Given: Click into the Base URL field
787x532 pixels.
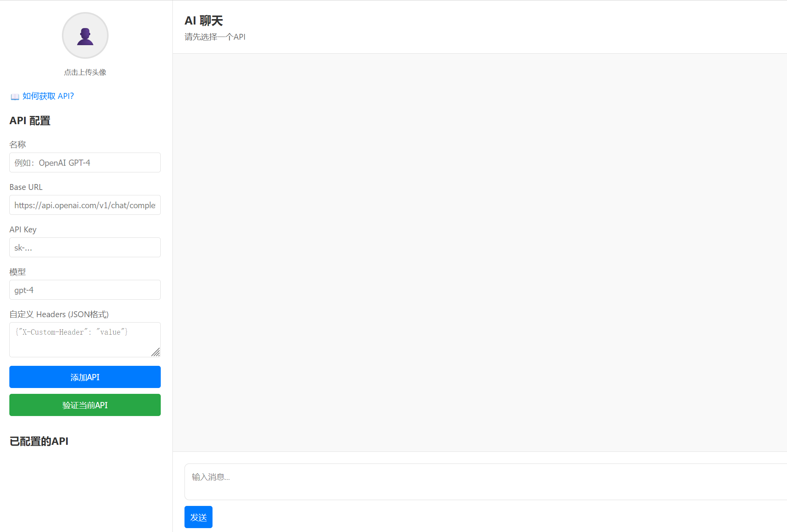Looking at the screenshot, I should pyautogui.click(x=85, y=205).
